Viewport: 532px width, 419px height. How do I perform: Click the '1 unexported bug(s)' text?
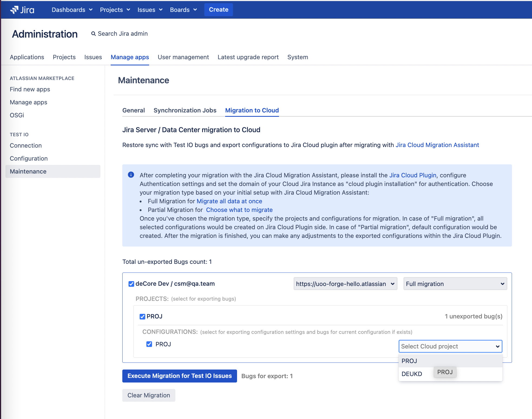[474, 316]
